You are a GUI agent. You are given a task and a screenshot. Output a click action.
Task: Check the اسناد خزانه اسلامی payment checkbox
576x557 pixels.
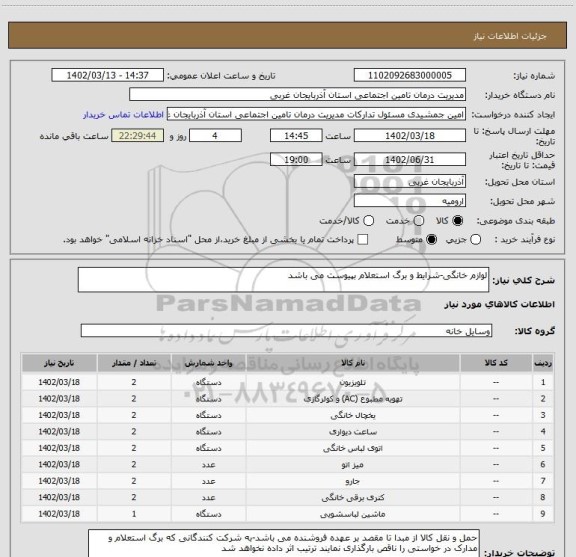[x=363, y=240]
